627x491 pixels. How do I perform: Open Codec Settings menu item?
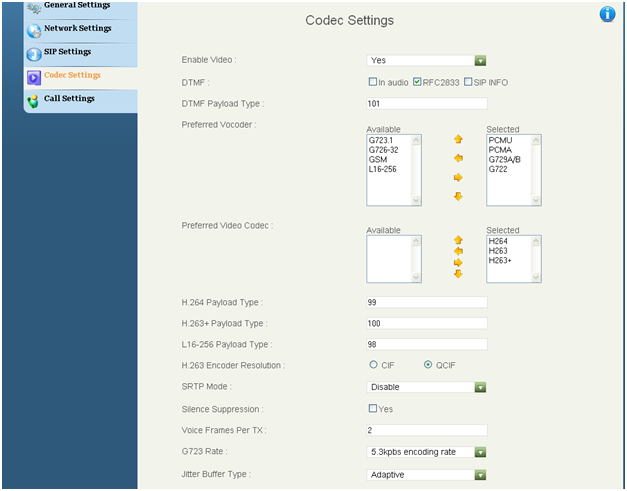coord(72,75)
